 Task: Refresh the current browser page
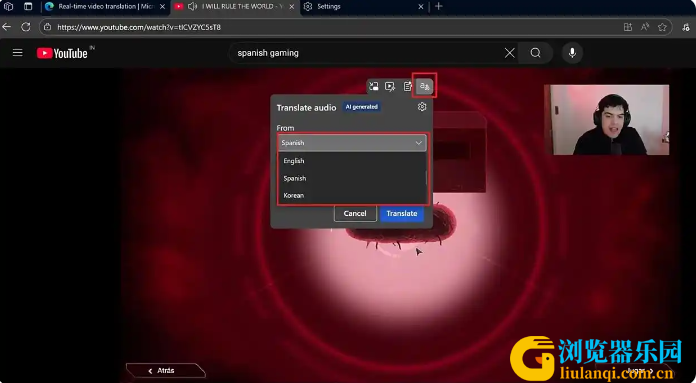(x=26, y=27)
